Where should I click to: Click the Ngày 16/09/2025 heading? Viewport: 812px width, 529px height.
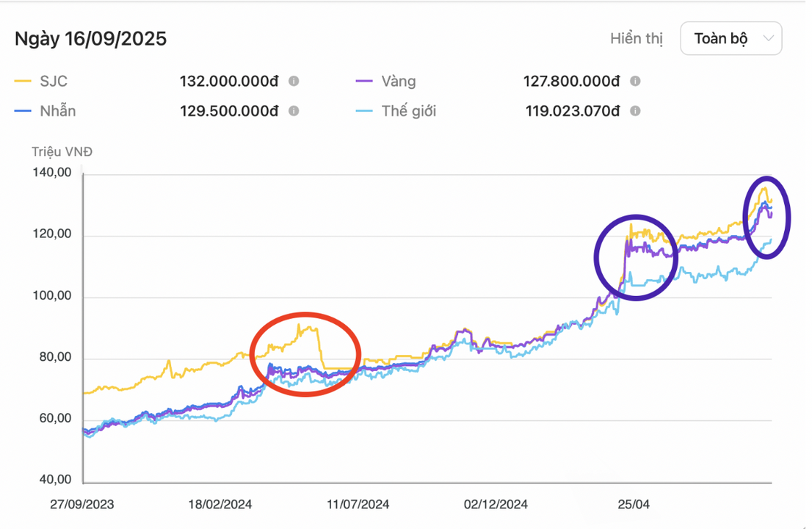pyautogui.click(x=91, y=39)
